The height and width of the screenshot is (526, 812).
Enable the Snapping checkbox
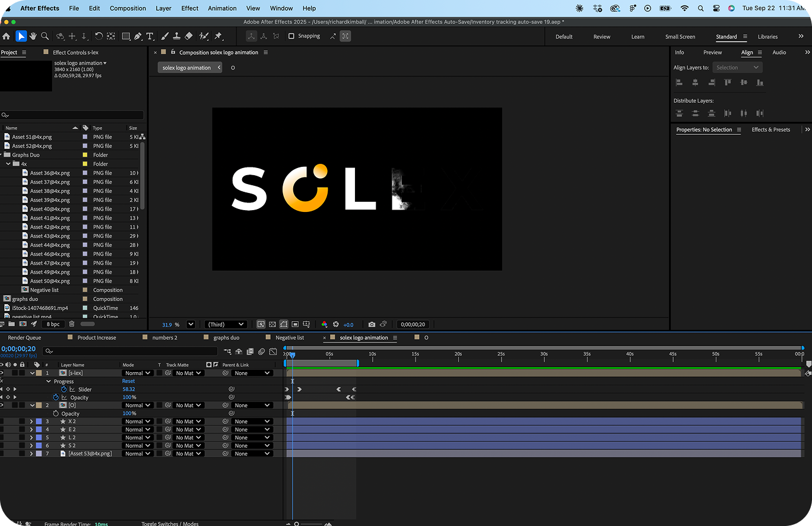[291, 36]
